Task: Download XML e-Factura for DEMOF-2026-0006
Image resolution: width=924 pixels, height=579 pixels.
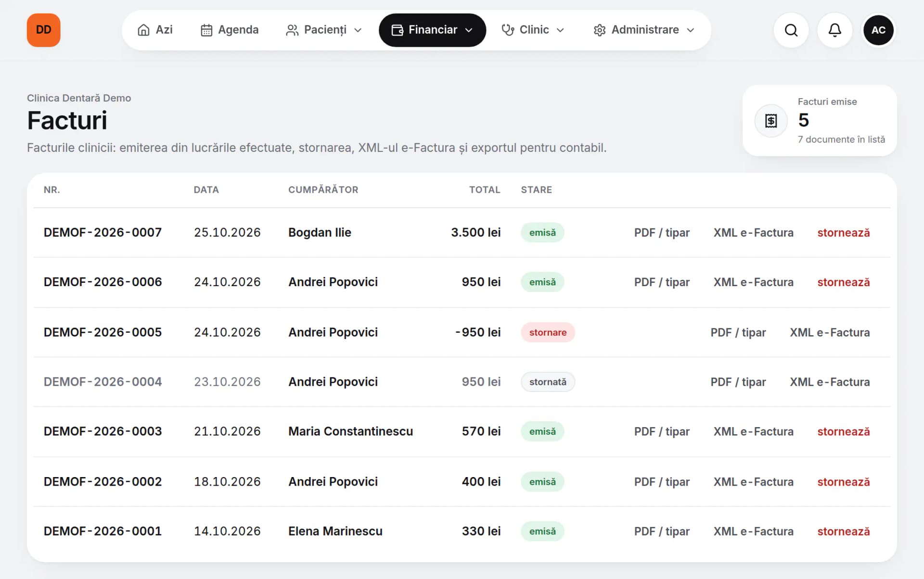Action: point(753,282)
